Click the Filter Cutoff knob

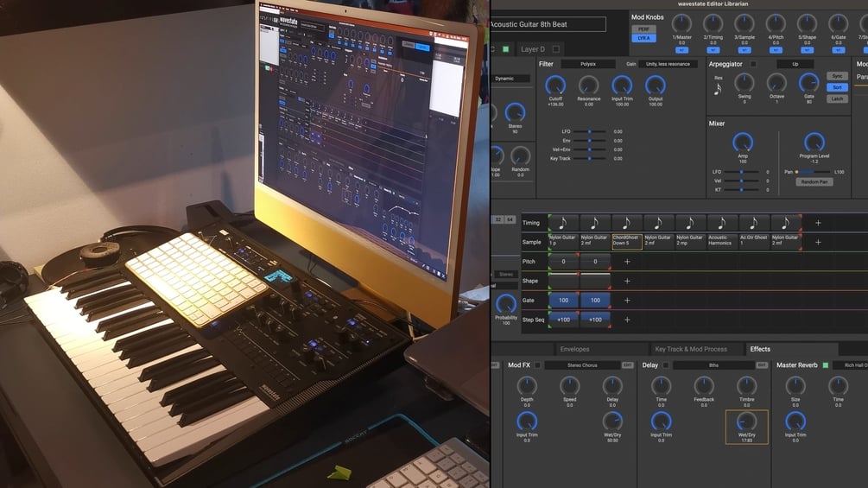[x=555, y=86]
